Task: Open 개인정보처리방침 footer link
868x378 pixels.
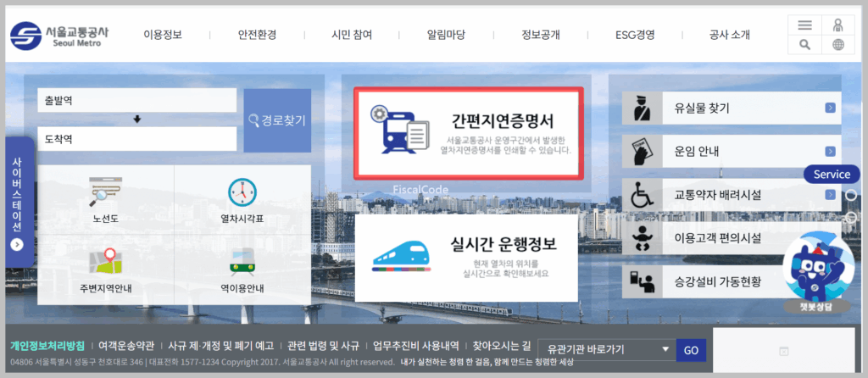Action: pyautogui.click(x=47, y=346)
